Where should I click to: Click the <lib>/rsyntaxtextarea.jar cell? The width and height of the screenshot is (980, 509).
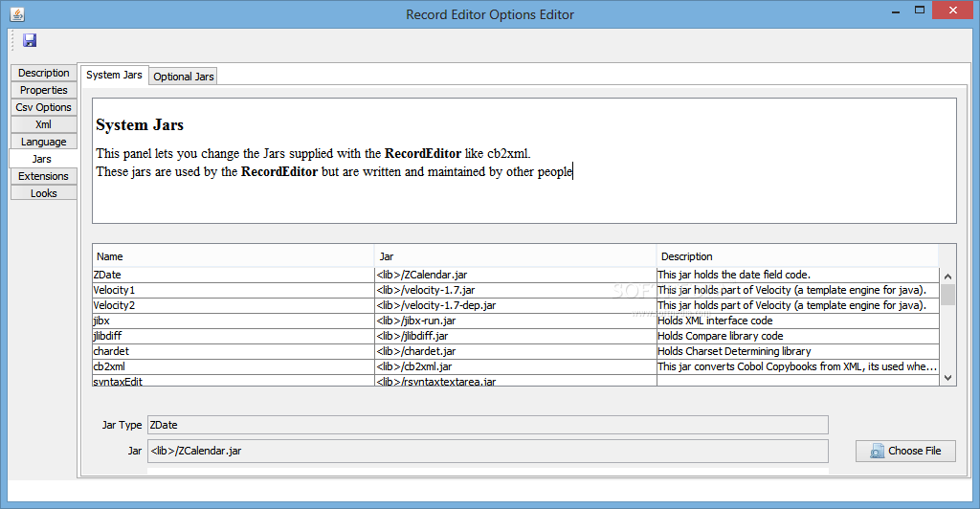click(516, 381)
